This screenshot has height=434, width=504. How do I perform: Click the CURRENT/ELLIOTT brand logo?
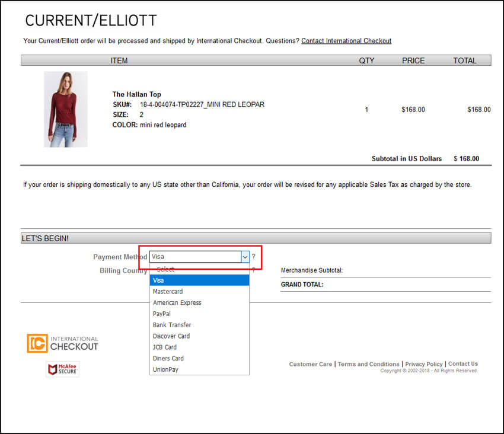point(91,21)
